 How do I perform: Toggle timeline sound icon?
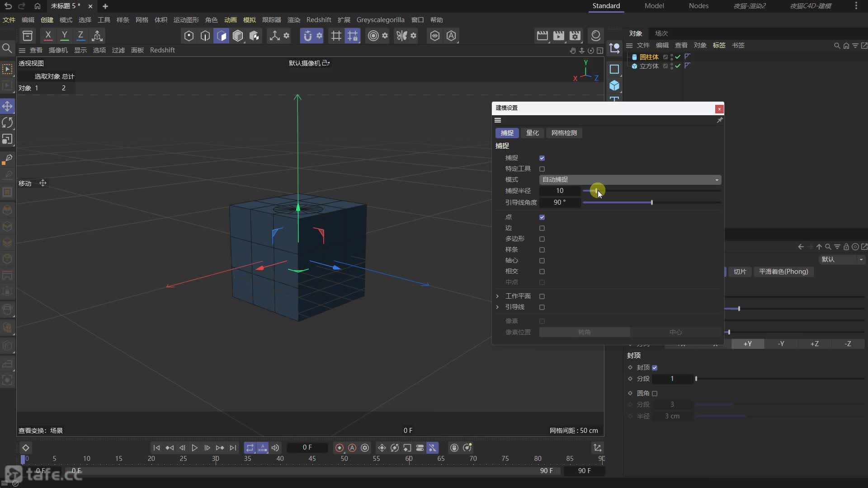(275, 448)
